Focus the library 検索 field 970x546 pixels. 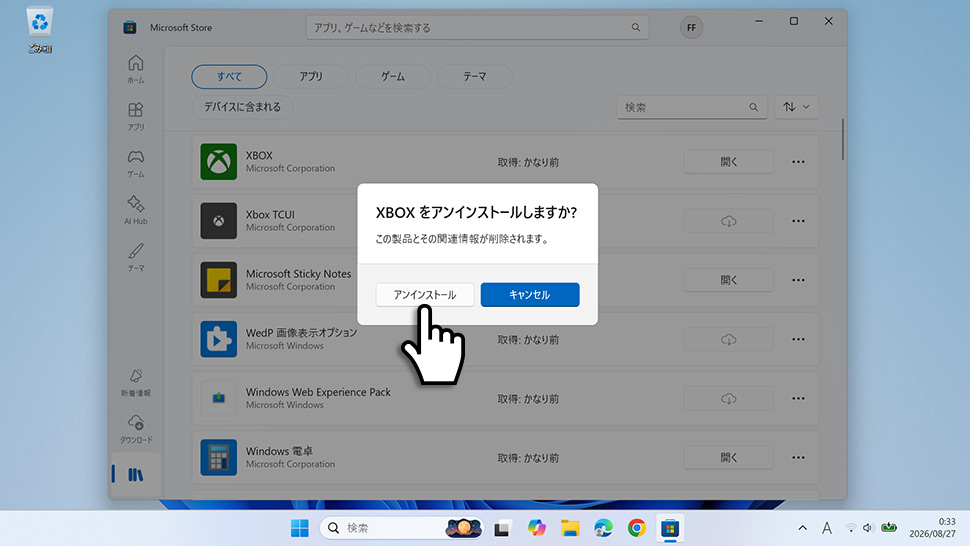[692, 107]
